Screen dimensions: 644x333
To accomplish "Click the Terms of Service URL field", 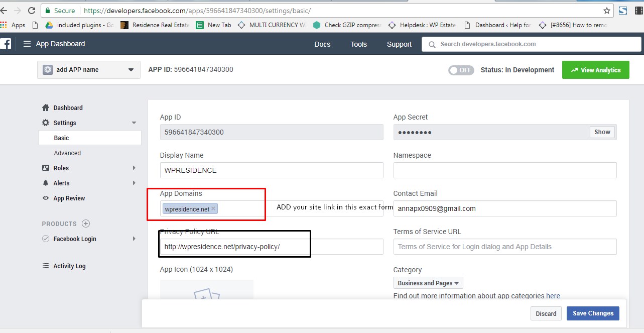I will (505, 247).
